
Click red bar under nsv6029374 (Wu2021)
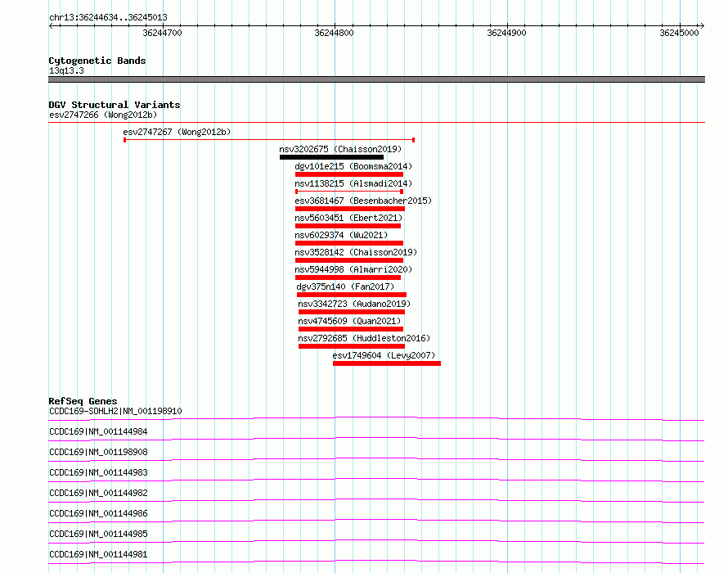pyautogui.click(x=349, y=243)
